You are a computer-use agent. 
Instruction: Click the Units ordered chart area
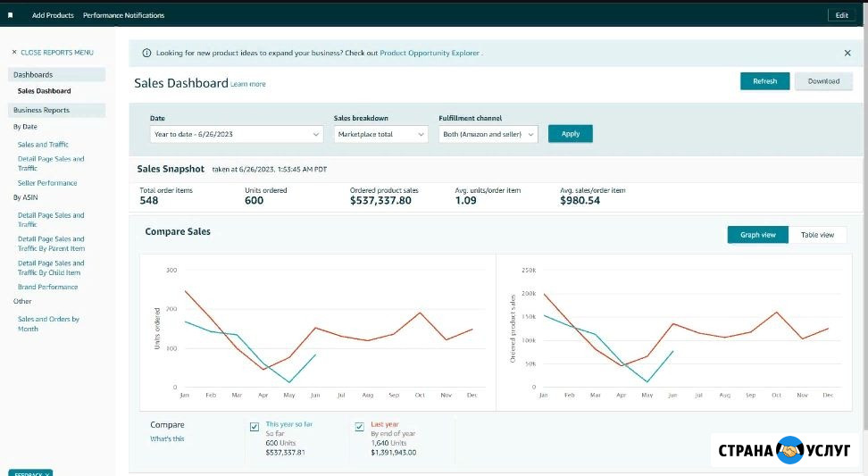point(318,332)
